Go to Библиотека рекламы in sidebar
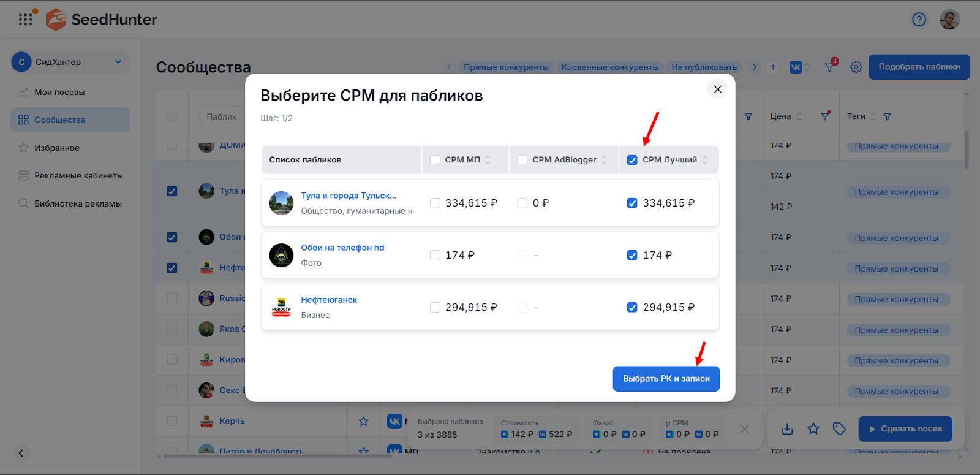Screen dimensions: 980x475 [x=78, y=203]
